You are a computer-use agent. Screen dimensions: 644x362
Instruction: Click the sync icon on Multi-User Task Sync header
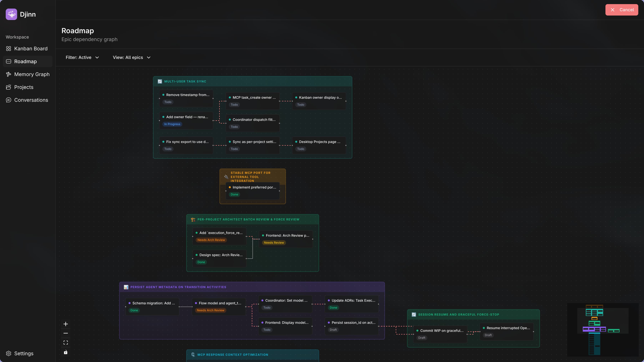[x=160, y=81]
